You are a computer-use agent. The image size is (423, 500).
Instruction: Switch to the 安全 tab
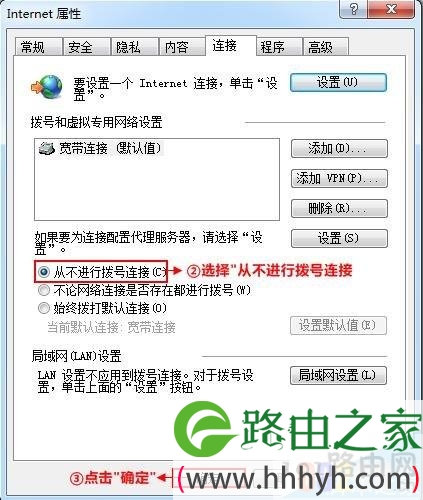87,47
